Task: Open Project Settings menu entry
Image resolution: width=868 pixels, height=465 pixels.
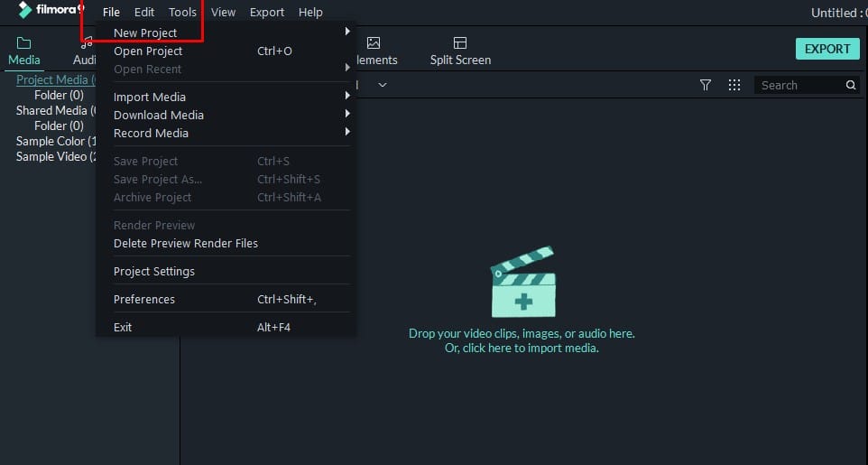Action: [154, 272]
